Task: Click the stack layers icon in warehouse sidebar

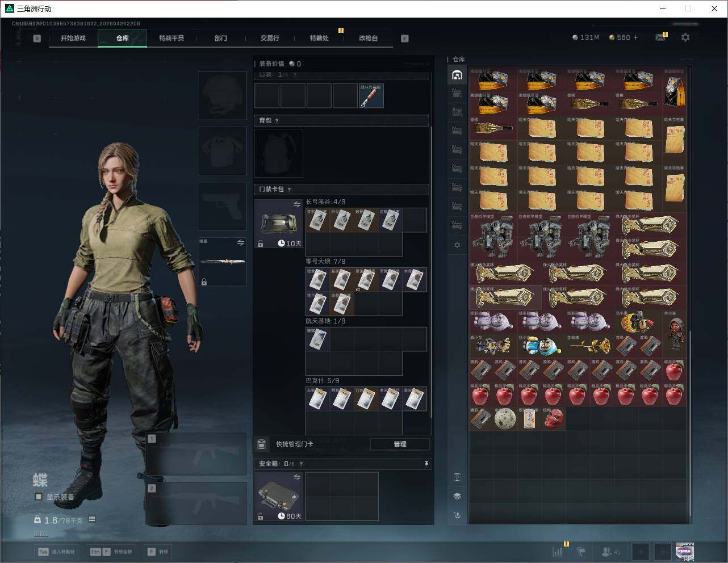Action: click(457, 496)
